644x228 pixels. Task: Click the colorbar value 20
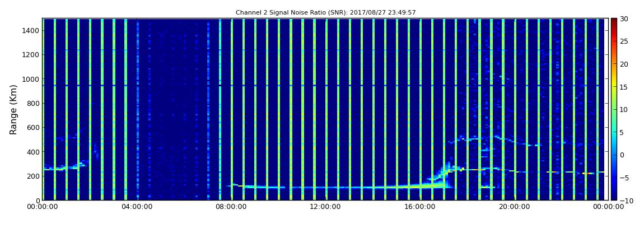(x=624, y=64)
